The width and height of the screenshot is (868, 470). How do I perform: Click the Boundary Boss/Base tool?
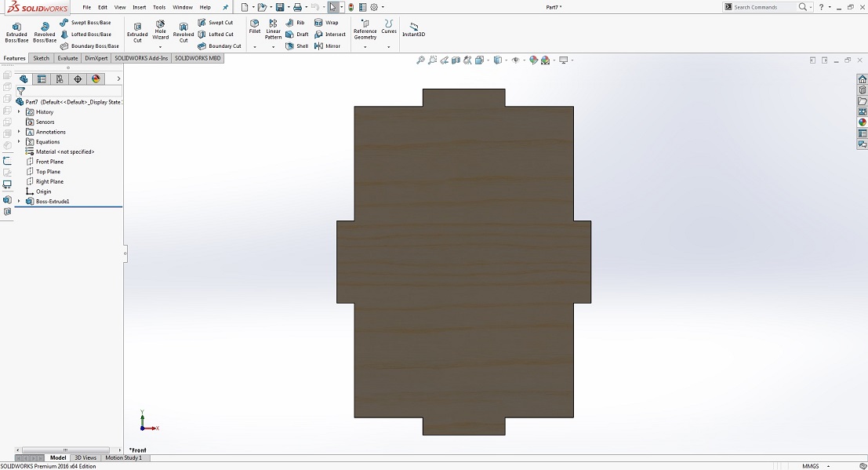coord(89,46)
